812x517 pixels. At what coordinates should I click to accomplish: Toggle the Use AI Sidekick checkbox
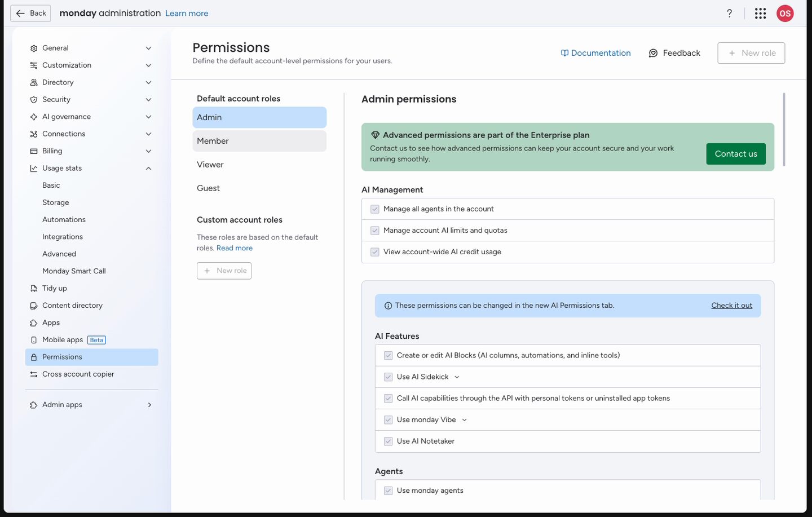pyautogui.click(x=388, y=377)
